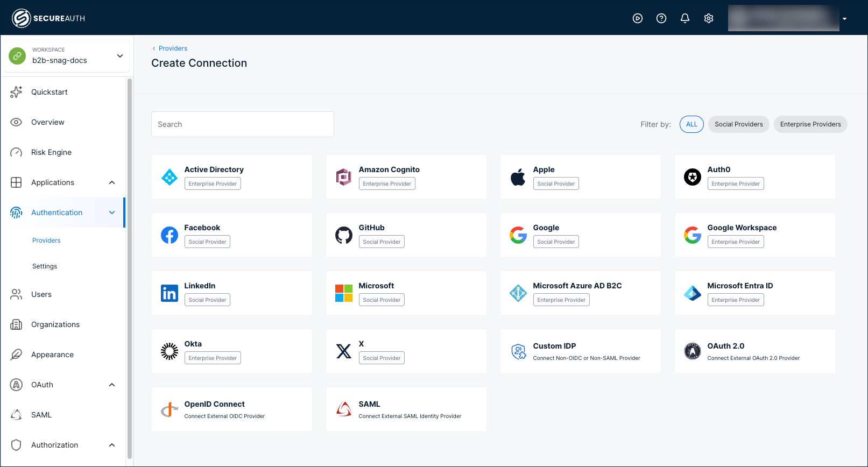The height and width of the screenshot is (467, 868).
Task: Click the X logo
Action: tap(344, 351)
